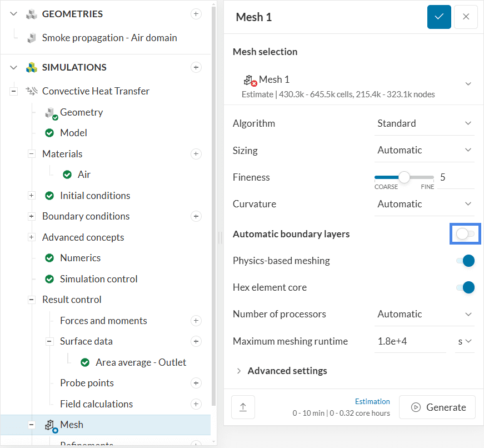Add a new simulation with plus icon

point(196,67)
